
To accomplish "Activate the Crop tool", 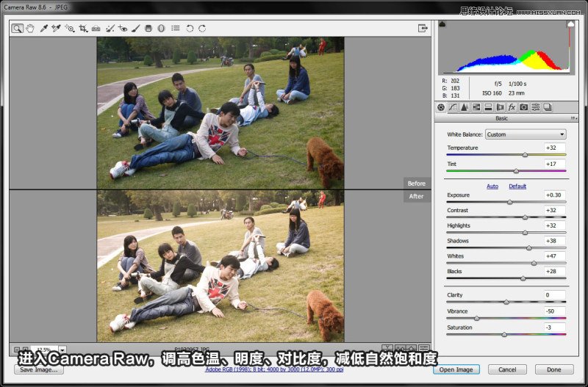I will pos(83,29).
